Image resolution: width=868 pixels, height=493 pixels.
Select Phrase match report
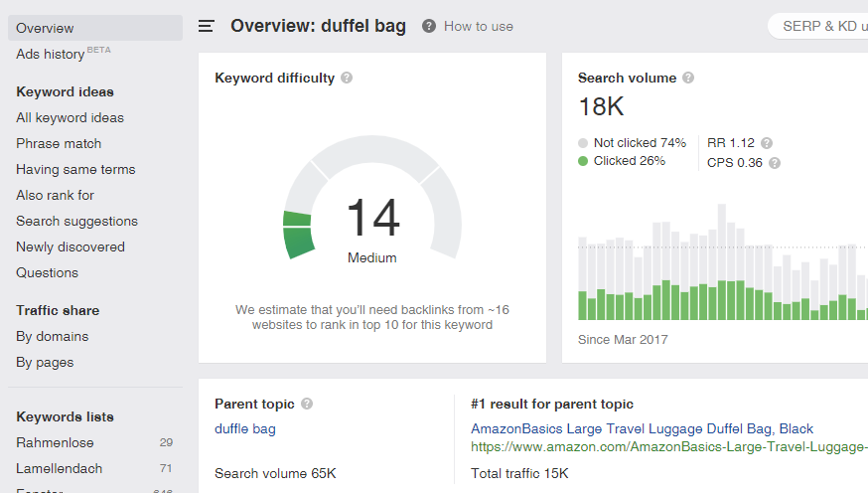pyautogui.click(x=59, y=143)
